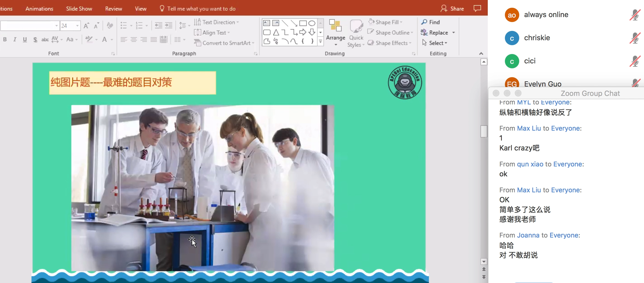Image resolution: width=644 pixels, height=283 pixels.
Task: Open Text Direction menu
Action: pyautogui.click(x=216, y=22)
